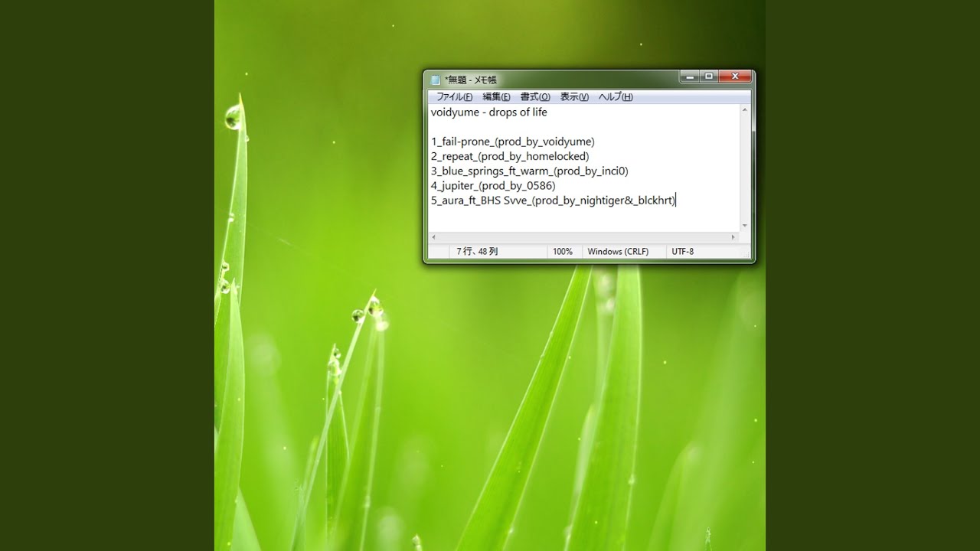Click the '3_blue_springs_ft_warm_(prod_by_inci0)' line
The width and height of the screenshot is (980, 551).
coord(529,171)
